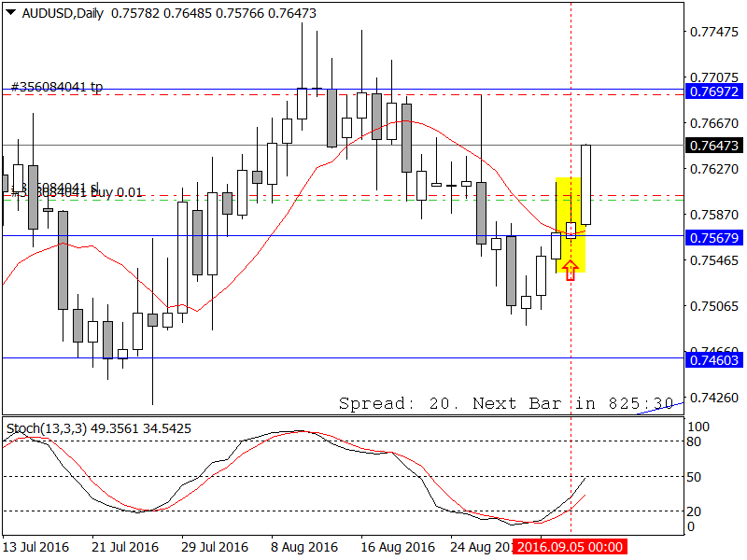The height and width of the screenshot is (560, 747).
Task: Click the AUDUSD,Daily chart title text
Action: click(x=63, y=13)
